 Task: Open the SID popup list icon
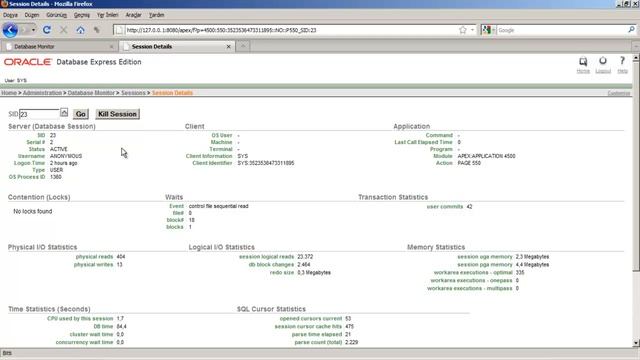click(64, 112)
